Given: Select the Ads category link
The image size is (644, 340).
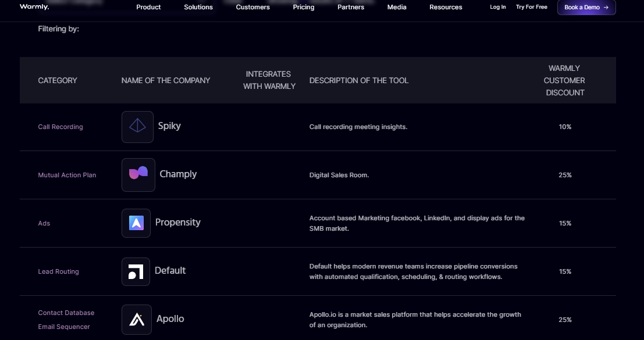Looking at the screenshot, I should 44,223.
